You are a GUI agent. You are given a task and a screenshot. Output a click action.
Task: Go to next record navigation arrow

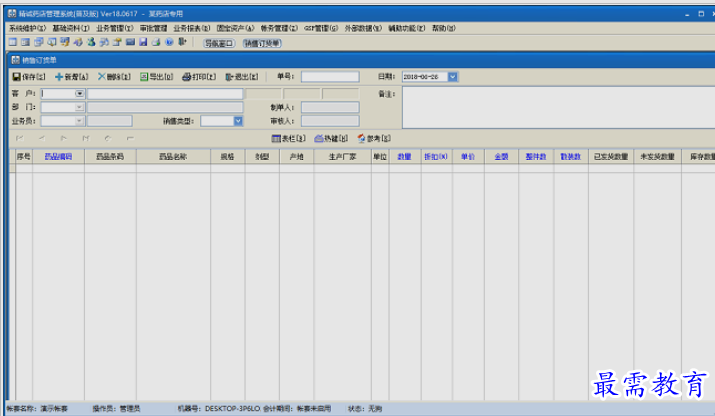tap(63, 138)
